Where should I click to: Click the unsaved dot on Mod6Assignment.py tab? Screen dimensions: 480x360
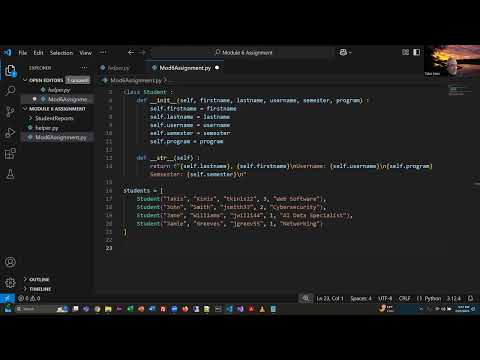(217, 68)
